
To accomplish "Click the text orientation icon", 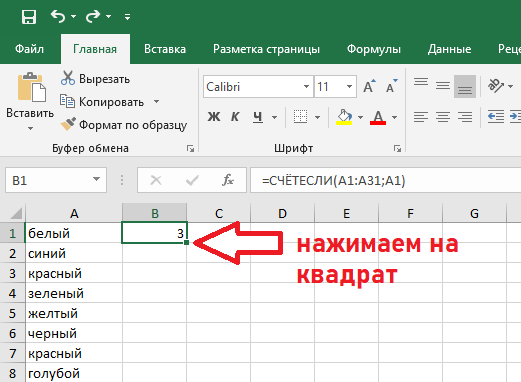I will 496,86.
